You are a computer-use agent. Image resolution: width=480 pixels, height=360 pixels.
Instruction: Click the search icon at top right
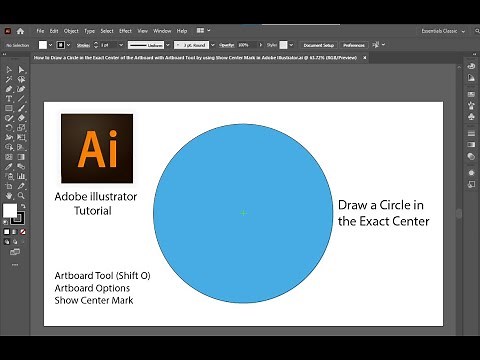pos(477,31)
